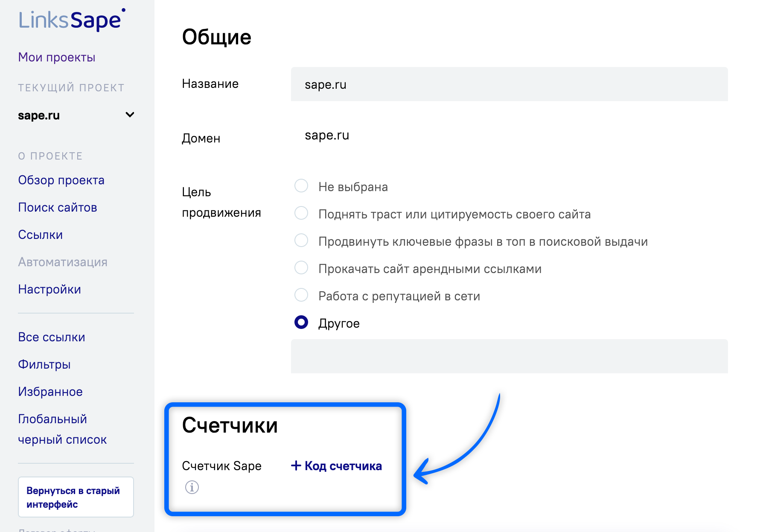Screen dimensions: 763x532
Task: Select 'Работа с репутацией в сети' option
Action: coord(301,295)
